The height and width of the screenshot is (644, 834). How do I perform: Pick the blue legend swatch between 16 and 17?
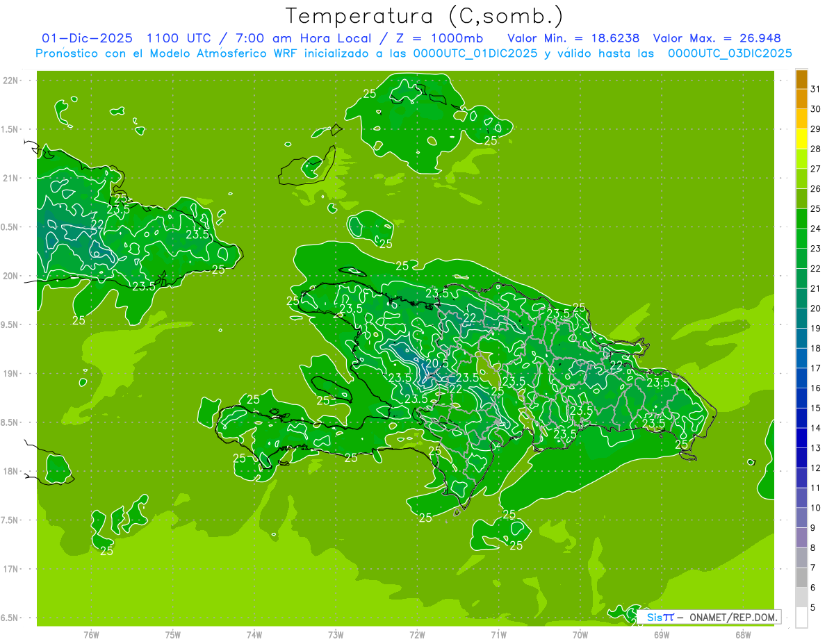pos(801,378)
